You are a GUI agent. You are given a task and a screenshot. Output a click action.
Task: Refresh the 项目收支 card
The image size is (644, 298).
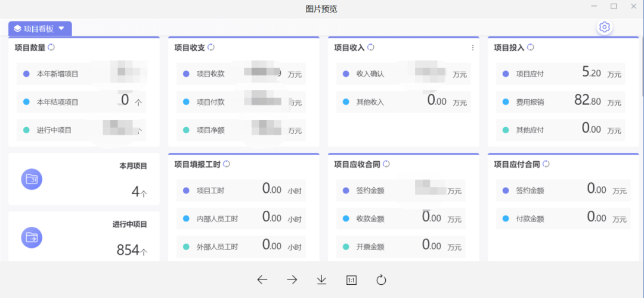click(x=211, y=47)
